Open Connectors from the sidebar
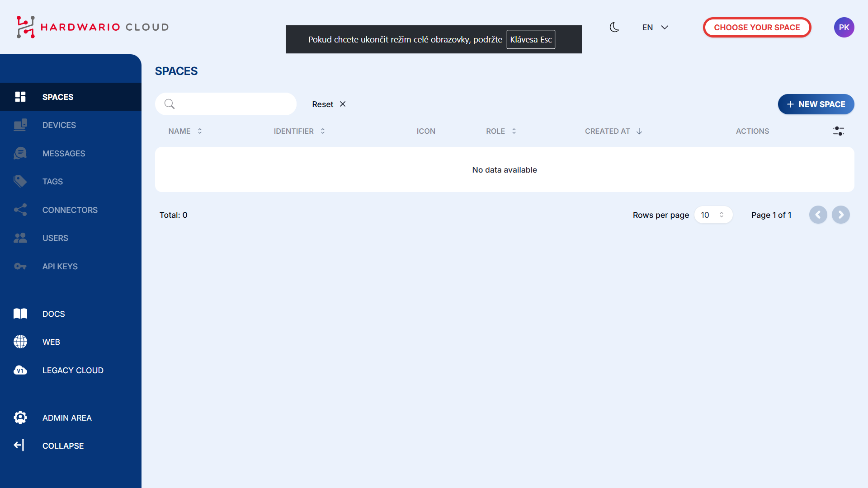This screenshot has width=868, height=488. tap(70, 210)
